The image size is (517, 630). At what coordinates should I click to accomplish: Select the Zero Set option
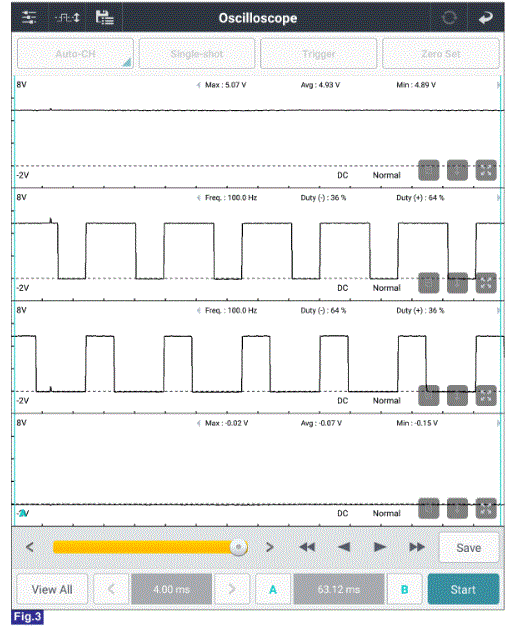click(x=441, y=54)
